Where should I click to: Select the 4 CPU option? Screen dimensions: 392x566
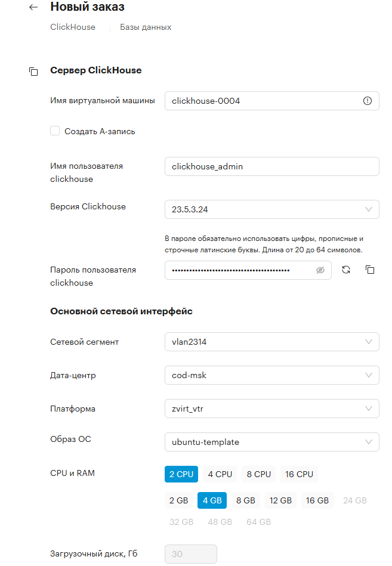coord(220,474)
